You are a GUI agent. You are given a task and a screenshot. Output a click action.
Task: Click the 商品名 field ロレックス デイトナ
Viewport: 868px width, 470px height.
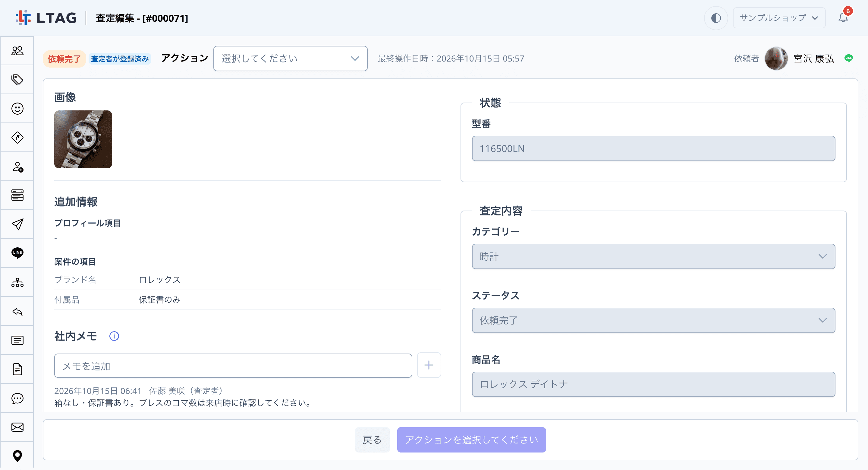[653, 385]
